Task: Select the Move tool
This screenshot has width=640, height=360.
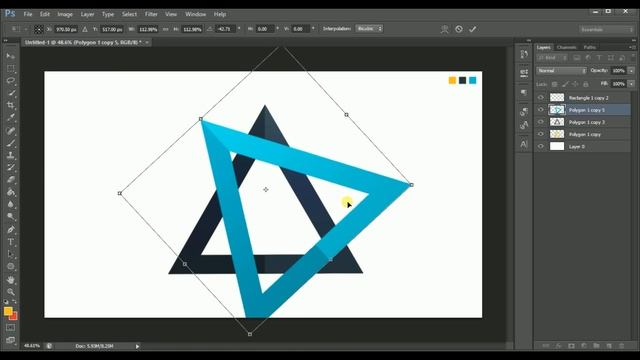Action: [11, 56]
